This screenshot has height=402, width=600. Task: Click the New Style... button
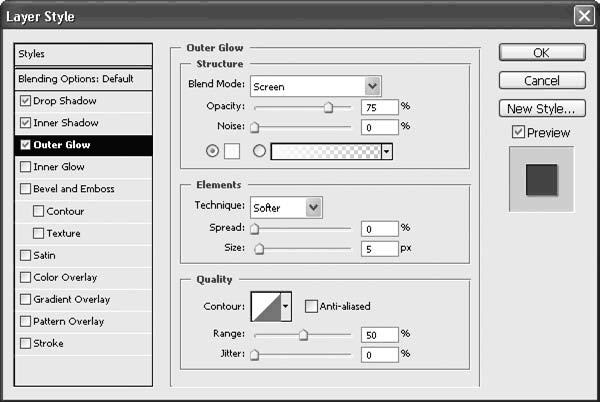pos(541,108)
